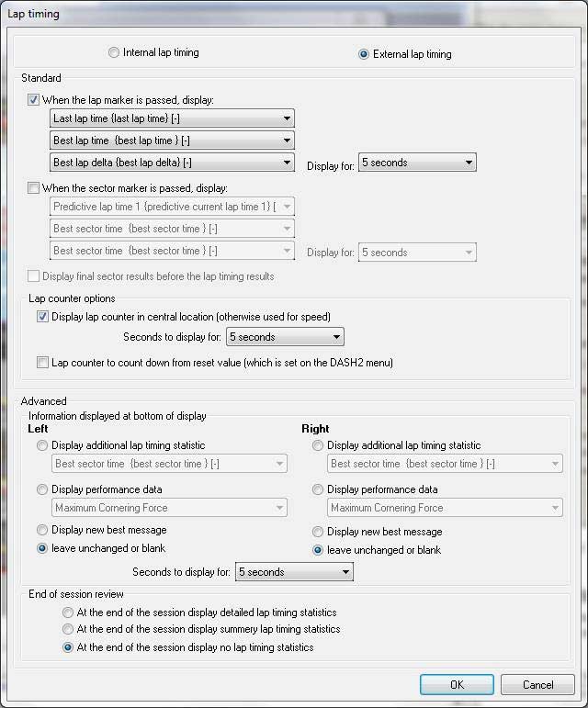The width and height of the screenshot is (588, 708).
Task: Toggle 'When the lap marker is passed' checkbox
Action: click(x=34, y=100)
